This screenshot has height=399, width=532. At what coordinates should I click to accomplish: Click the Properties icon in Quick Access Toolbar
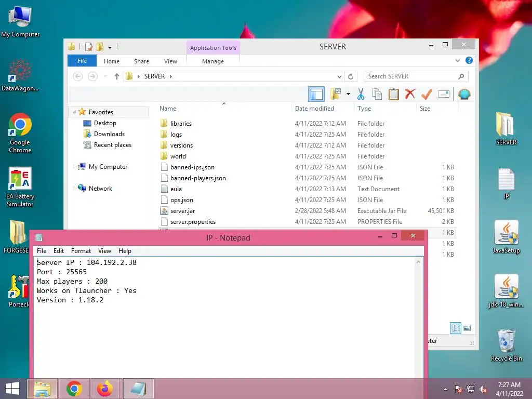[x=89, y=47]
